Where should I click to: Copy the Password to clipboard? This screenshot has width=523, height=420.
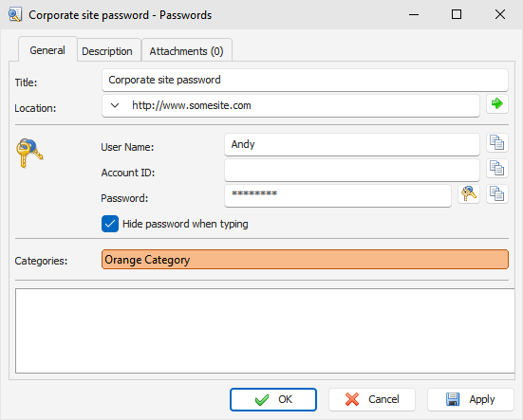pyautogui.click(x=497, y=193)
